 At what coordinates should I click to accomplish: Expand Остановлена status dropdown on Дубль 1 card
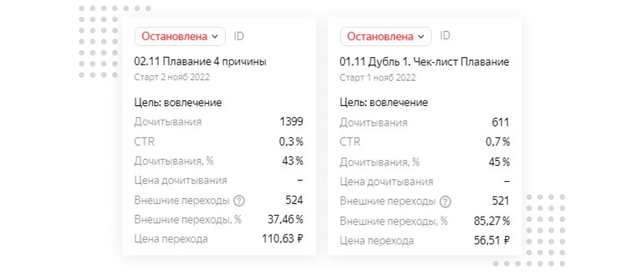[x=386, y=37]
